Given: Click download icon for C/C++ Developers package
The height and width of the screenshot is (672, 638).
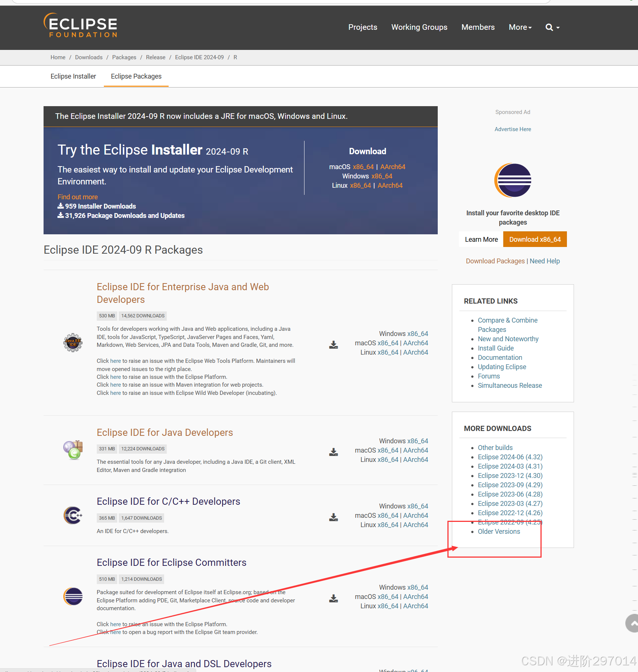Looking at the screenshot, I should pos(334,517).
